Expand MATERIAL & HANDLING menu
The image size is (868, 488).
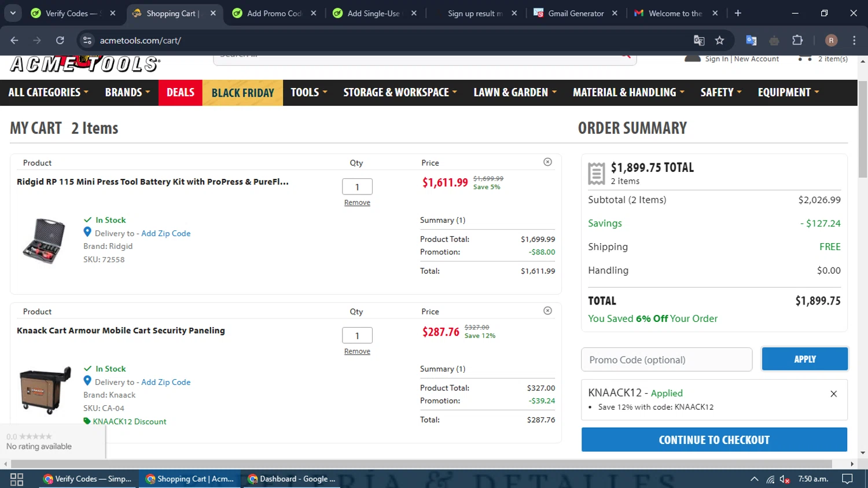tap(628, 93)
